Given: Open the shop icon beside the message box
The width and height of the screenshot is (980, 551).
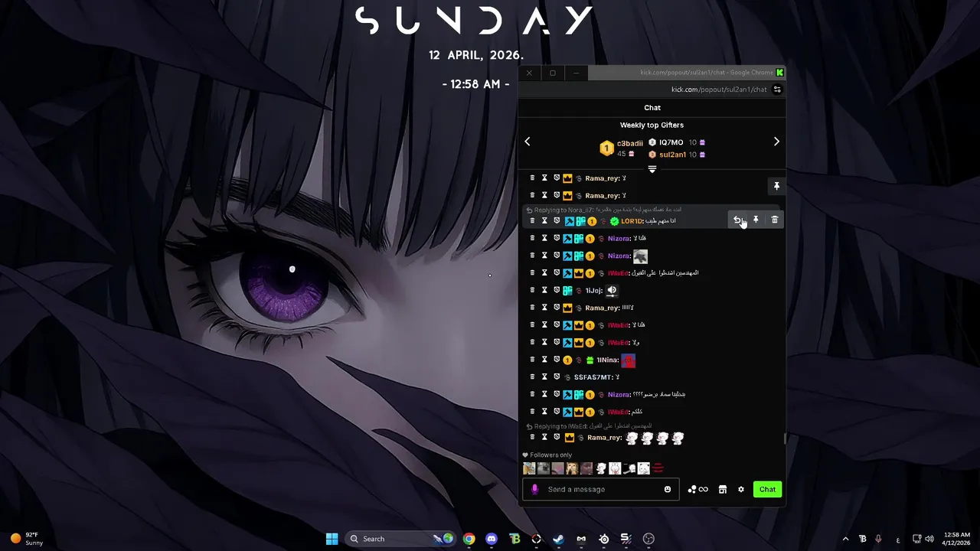Looking at the screenshot, I should point(722,489).
